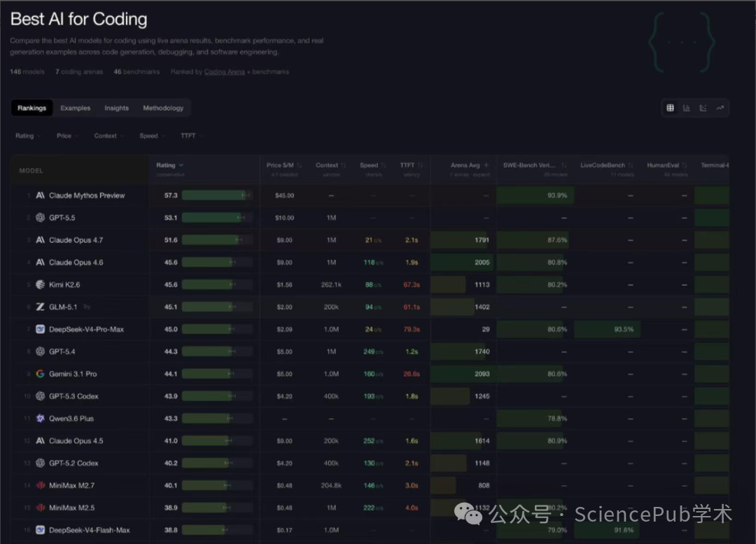Open the TTFT filter dropdown

[x=191, y=136]
